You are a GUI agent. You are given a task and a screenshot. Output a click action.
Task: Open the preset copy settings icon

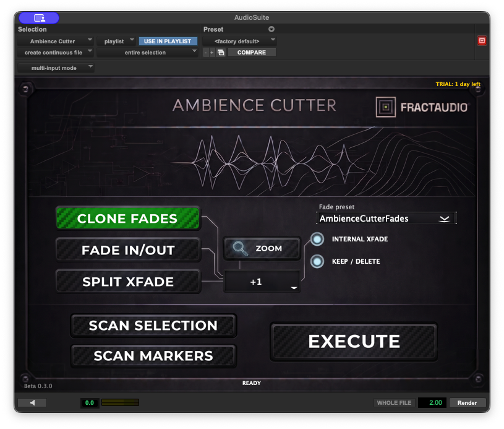(x=221, y=53)
